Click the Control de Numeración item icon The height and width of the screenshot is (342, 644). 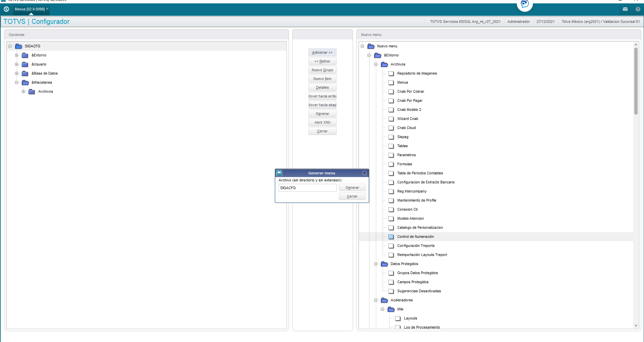coord(391,237)
